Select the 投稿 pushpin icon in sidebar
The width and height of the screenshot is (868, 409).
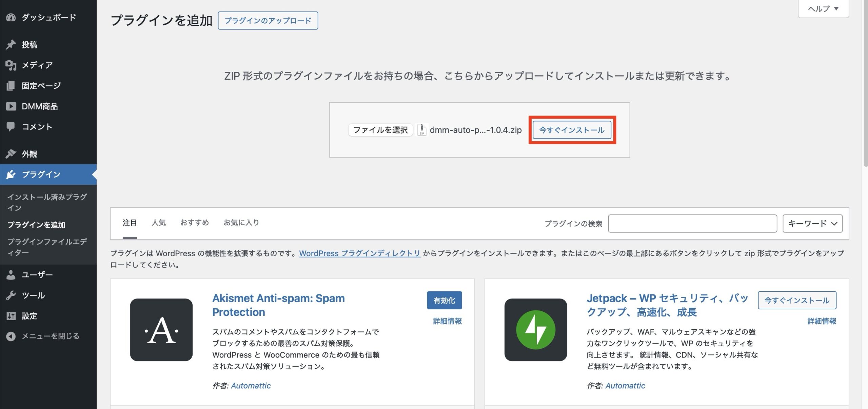[11, 44]
